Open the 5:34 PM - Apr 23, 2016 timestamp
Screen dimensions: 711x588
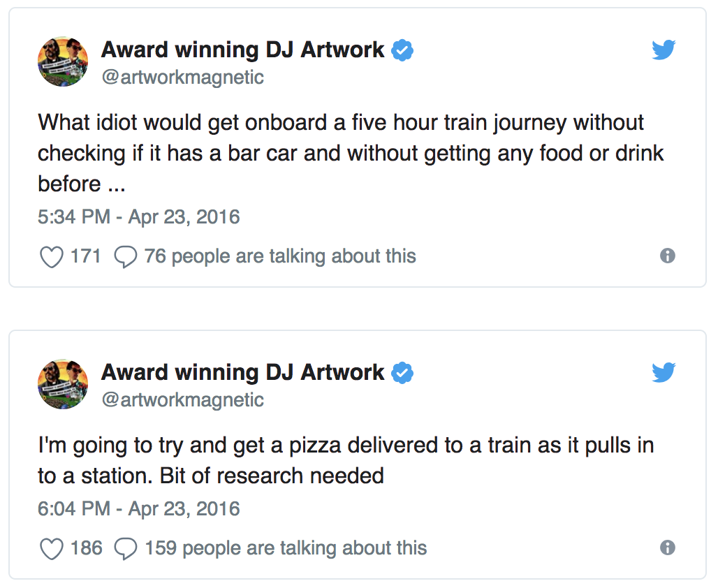pyautogui.click(x=139, y=216)
